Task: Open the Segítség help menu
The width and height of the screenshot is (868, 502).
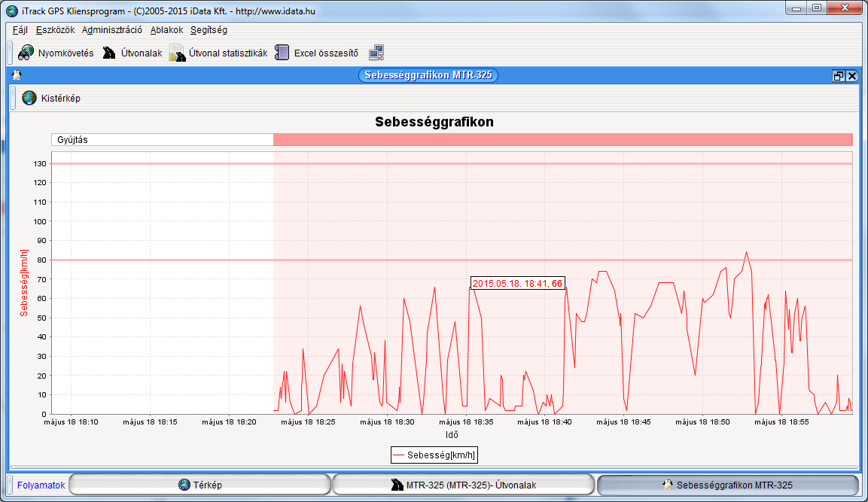Action: click(x=209, y=30)
